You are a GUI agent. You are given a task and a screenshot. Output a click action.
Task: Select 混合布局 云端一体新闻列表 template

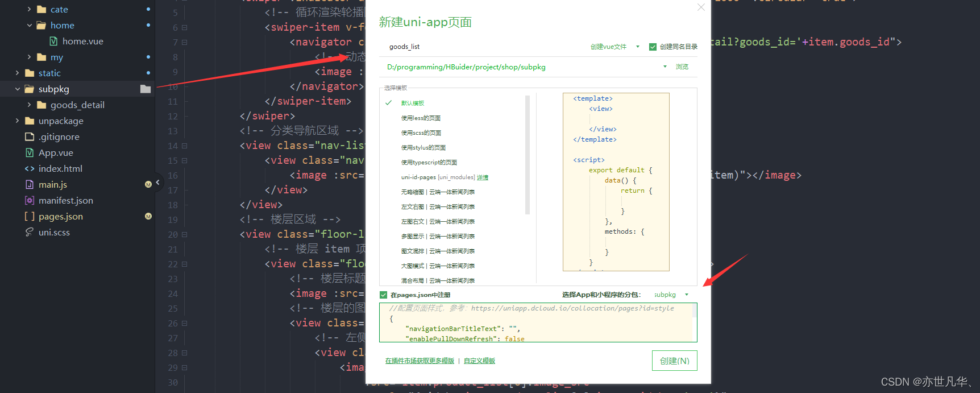(438, 280)
